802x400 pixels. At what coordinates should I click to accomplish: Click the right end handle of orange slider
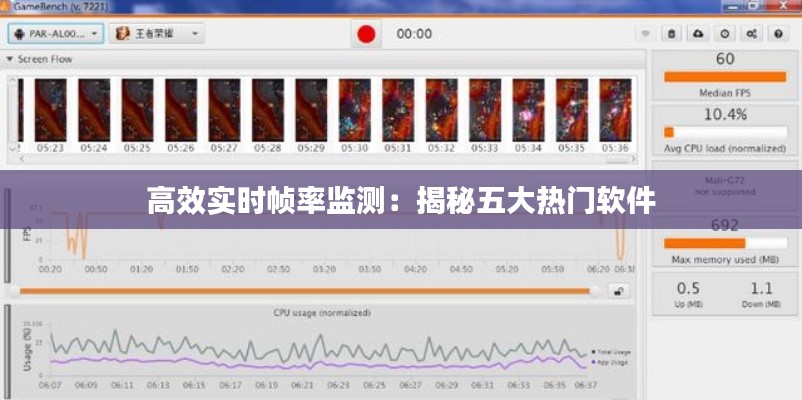point(595,292)
